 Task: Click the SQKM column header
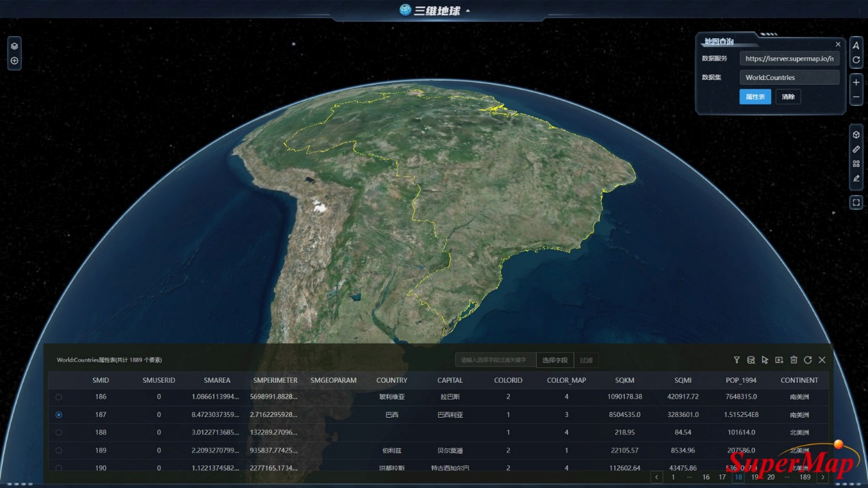(624, 380)
